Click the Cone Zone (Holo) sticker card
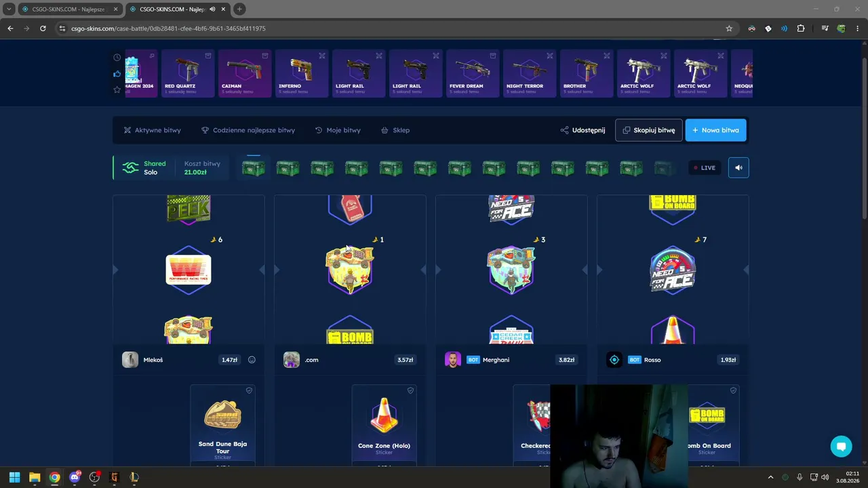The image size is (868, 488). [384, 424]
